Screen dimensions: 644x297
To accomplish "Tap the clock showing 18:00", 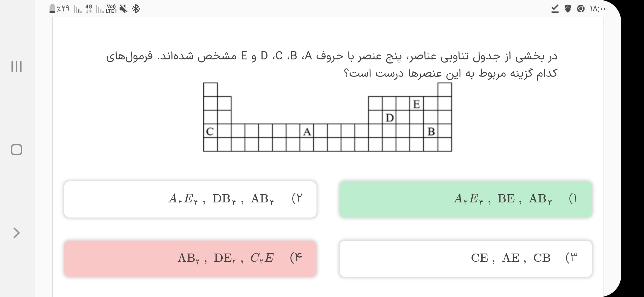I will click(x=597, y=9).
